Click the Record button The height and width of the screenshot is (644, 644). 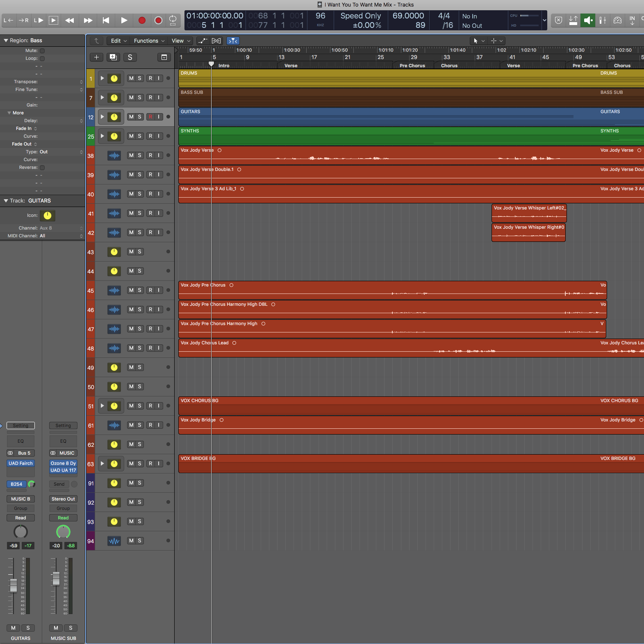coord(142,20)
